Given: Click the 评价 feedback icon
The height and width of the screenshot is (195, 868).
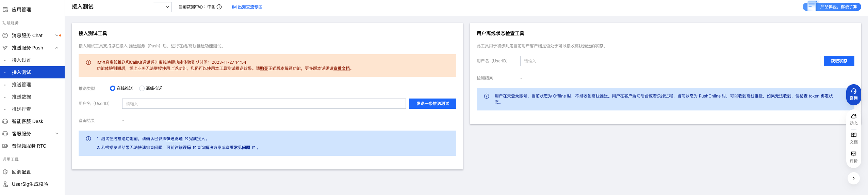Looking at the screenshot, I should pos(853,154).
